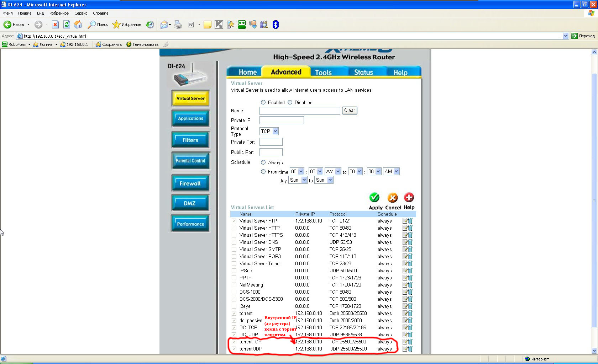
Task: Expand the address bar dropdown arrow
Action: (566, 36)
